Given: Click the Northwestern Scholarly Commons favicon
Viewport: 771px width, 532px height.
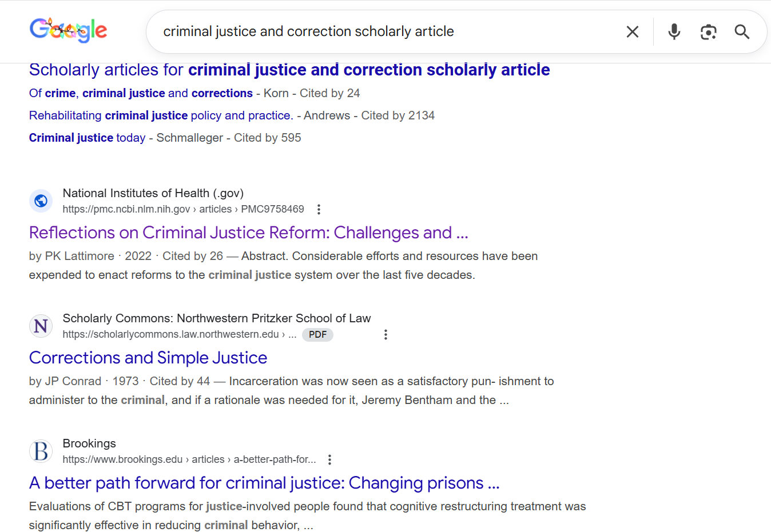Looking at the screenshot, I should pos(41,326).
